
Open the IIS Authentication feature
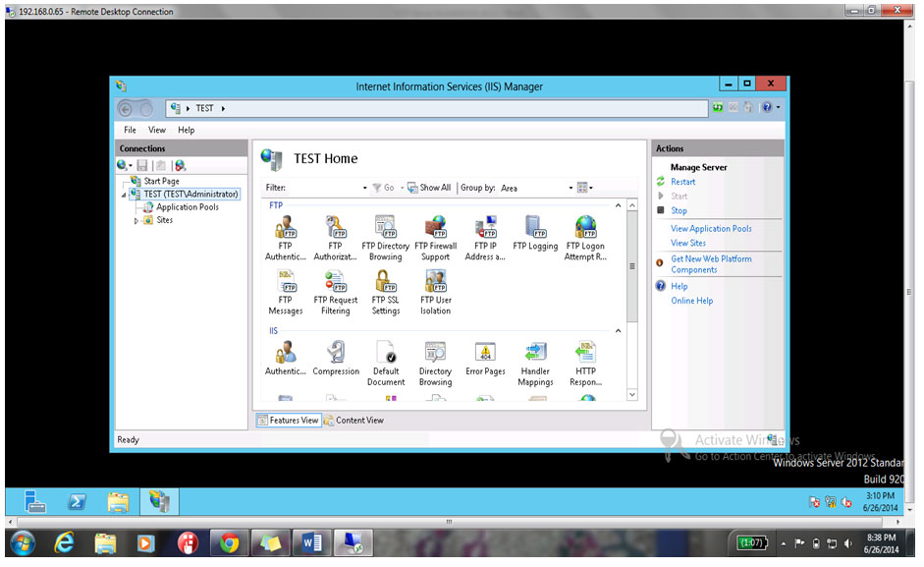(x=285, y=358)
